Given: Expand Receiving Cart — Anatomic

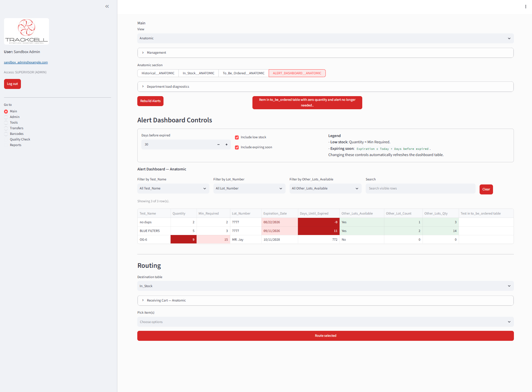Looking at the screenshot, I should click(x=325, y=301).
